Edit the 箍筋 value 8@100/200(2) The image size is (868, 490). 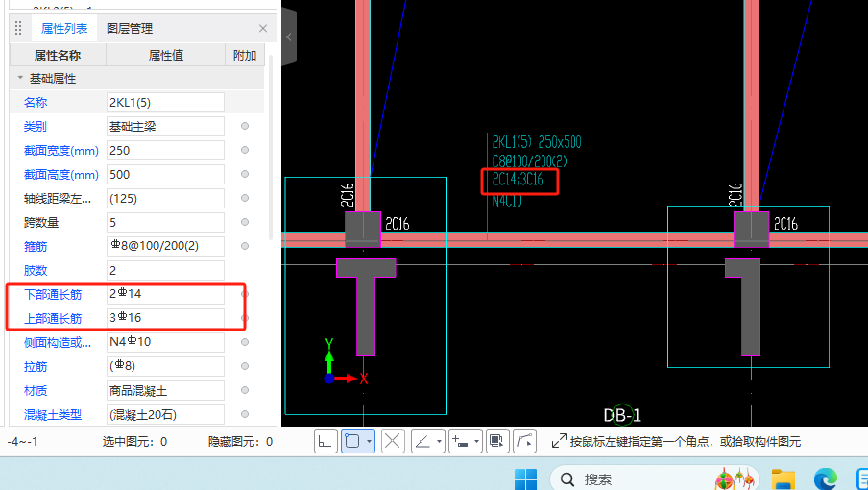165,246
